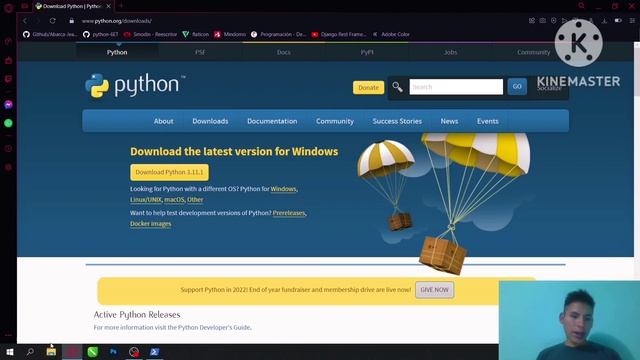This screenshot has height=360, width=640.
Task: Select the Docs top navigation tab
Action: click(284, 52)
